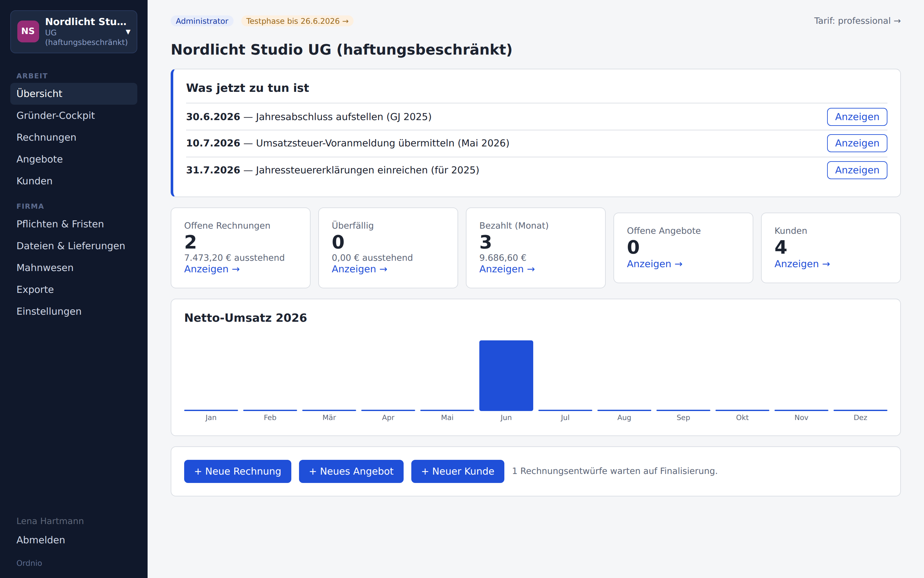Open Rechnungen in the sidebar
Image resolution: width=924 pixels, height=578 pixels.
point(74,137)
